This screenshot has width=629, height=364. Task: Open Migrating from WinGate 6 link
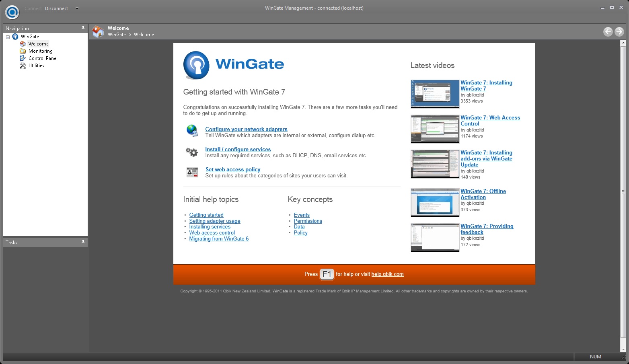click(219, 239)
